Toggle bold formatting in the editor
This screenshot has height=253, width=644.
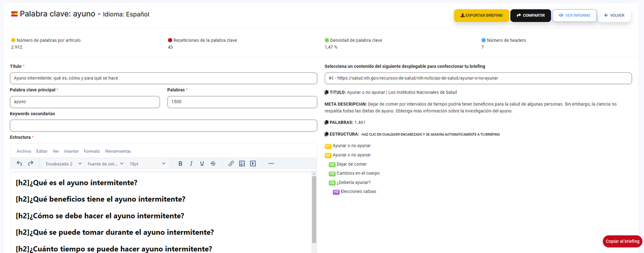[x=180, y=163]
